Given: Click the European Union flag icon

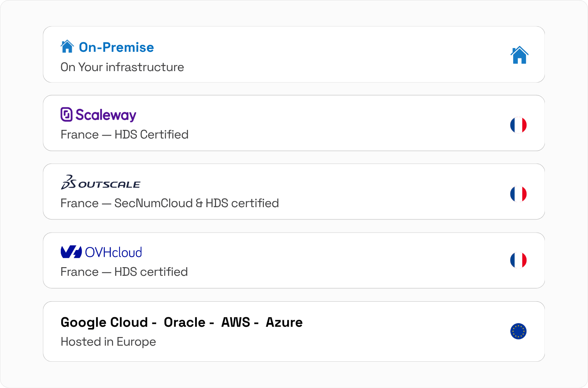Looking at the screenshot, I should click(518, 331).
